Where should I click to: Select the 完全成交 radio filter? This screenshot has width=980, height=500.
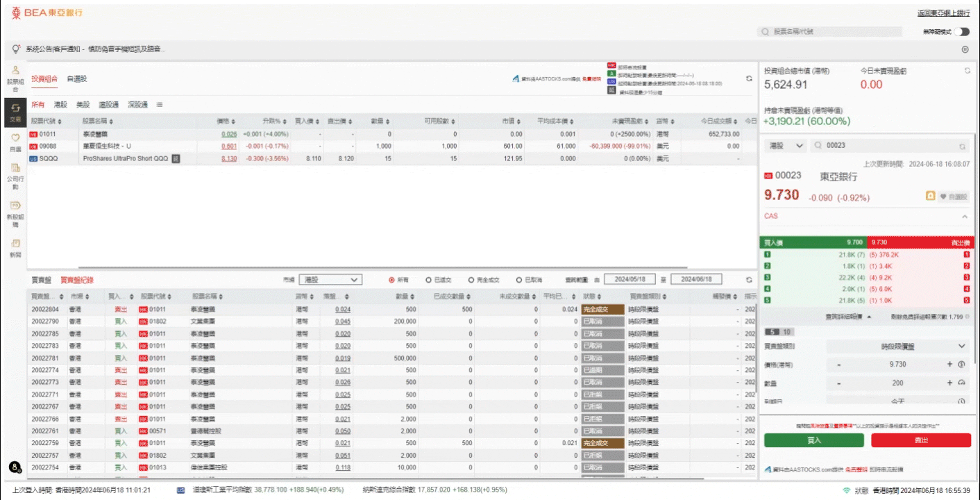click(x=471, y=280)
